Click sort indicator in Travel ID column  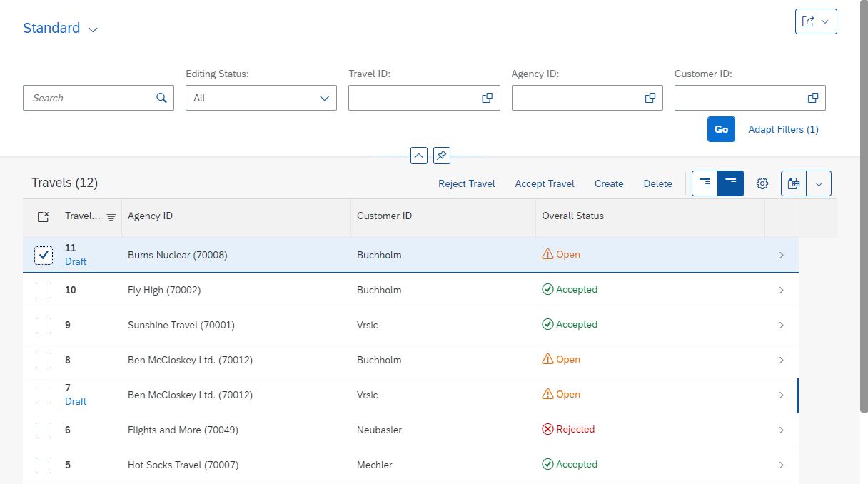point(111,217)
